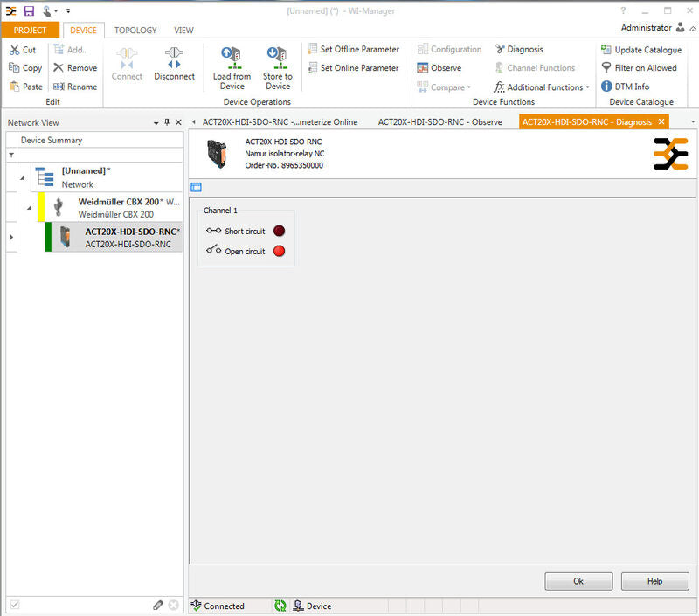Toggle Filter on Allowed
Image resolution: width=699 pixels, height=616 pixels.
[639, 68]
